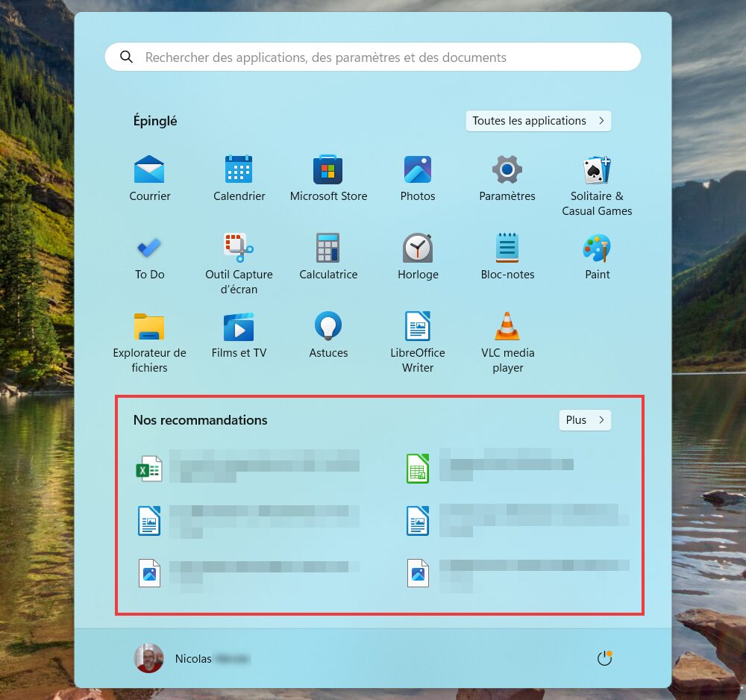Expand more recommendations with Plus
The height and width of the screenshot is (700, 746).
(x=585, y=420)
